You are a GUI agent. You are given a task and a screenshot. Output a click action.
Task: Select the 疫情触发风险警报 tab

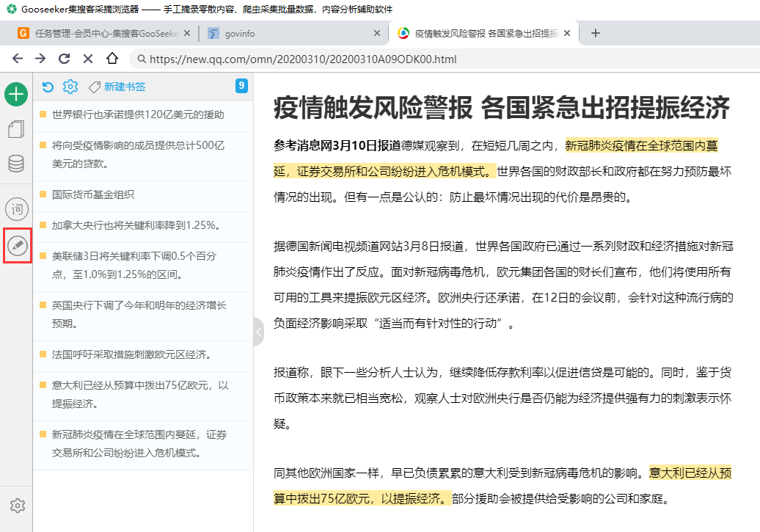click(x=483, y=34)
